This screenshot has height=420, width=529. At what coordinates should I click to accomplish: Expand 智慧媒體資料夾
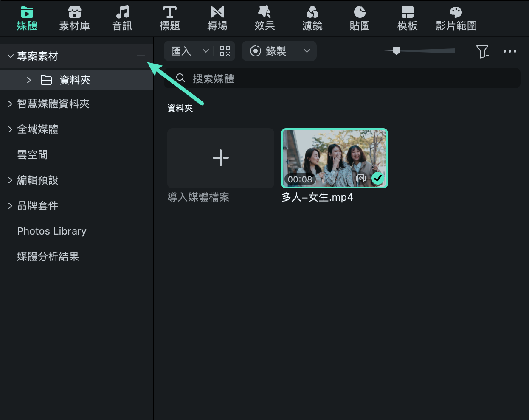pos(10,104)
